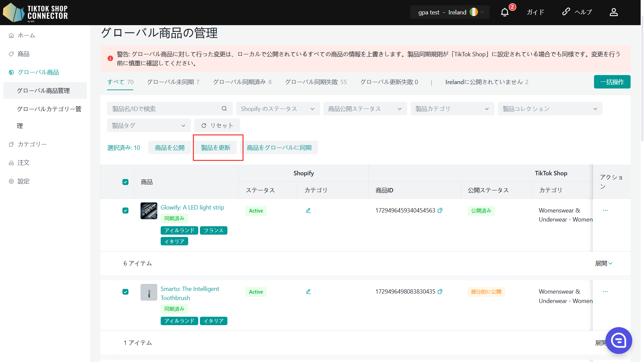This screenshot has height=362, width=644.
Task: Switch to Irelandに公開されていません 2 tab
Action: coord(487,82)
